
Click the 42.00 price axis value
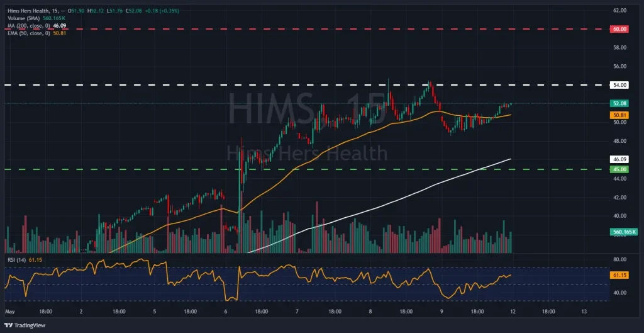(x=619, y=197)
